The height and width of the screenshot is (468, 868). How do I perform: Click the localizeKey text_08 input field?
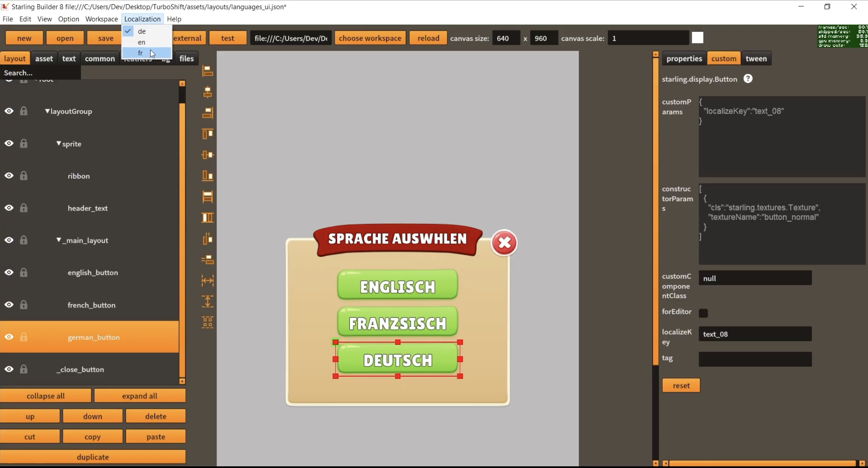[x=755, y=334]
